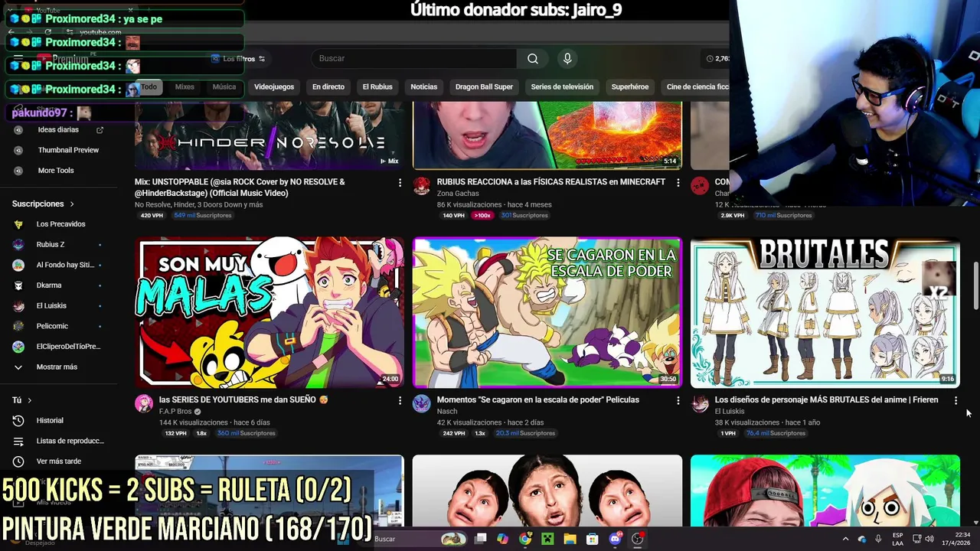This screenshot has height=551, width=980.
Task: Open options menu for 'escala de poder' video
Action: click(678, 400)
